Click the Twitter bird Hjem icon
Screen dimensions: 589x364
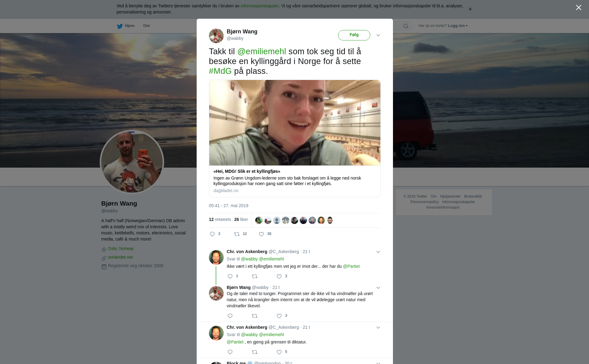pyautogui.click(x=120, y=26)
